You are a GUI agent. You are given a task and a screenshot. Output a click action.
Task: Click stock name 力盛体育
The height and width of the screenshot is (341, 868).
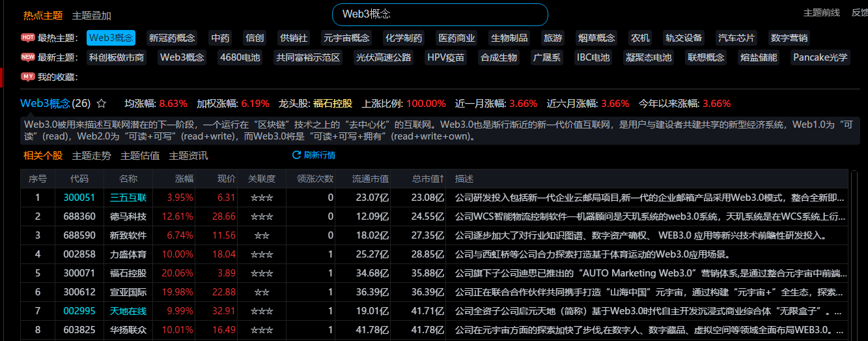click(x=128, y=254)
